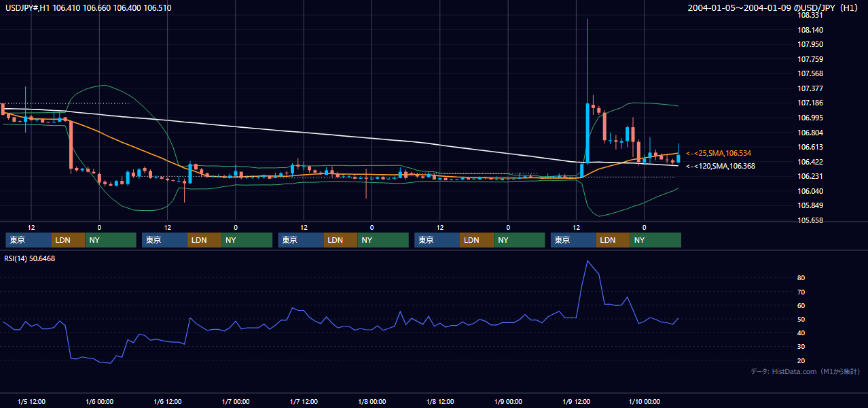Select the 107.186 price axis label

[x=810, y=103]
